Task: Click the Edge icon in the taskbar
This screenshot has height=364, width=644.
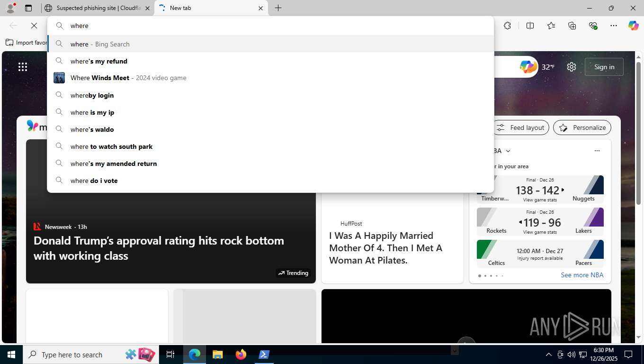Action: [195, 355]
